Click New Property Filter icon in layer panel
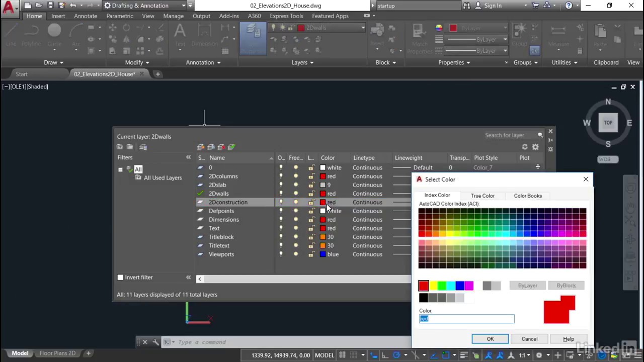The width and height of the screenshot is (644, 362). tap(120, 147)
